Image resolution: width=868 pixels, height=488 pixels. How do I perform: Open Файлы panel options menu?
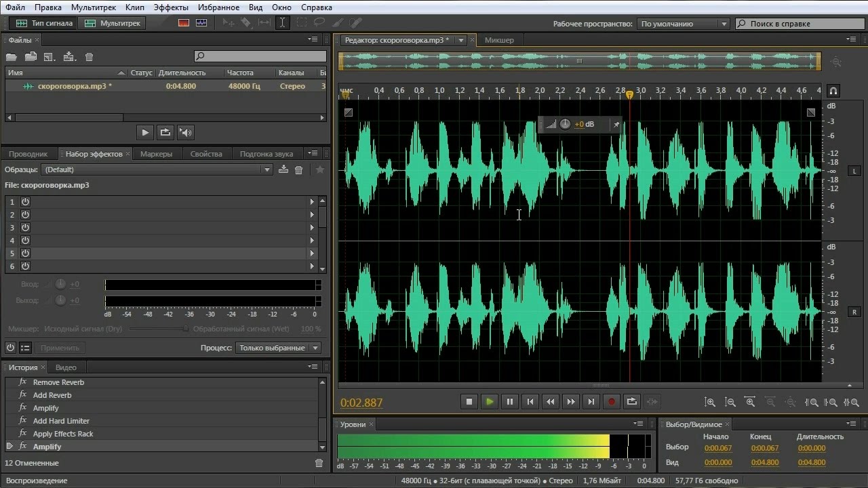pyautogui.click(x=313, y=40)
